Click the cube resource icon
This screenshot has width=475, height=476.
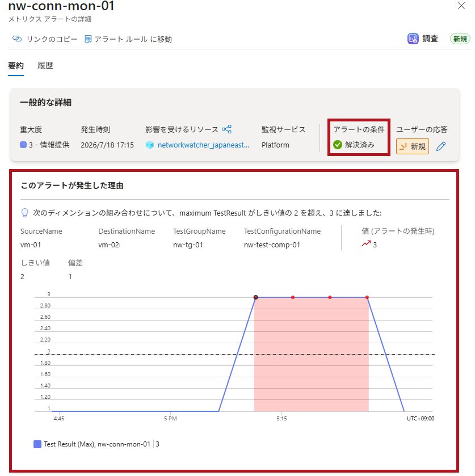coord(150,145)
